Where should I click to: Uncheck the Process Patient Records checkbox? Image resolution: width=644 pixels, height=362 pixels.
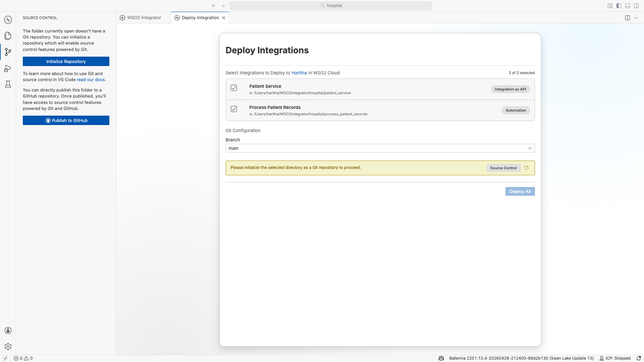click(x=234, y=109)
